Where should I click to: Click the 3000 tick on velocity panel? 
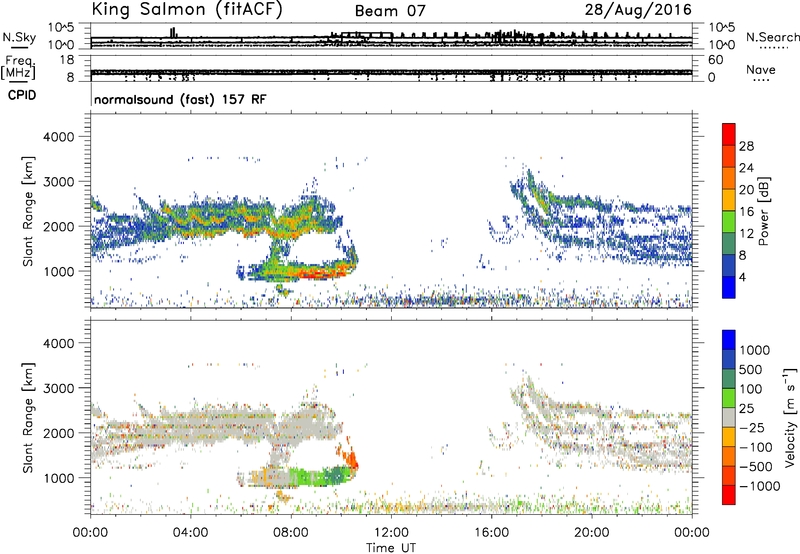[58, 388]
